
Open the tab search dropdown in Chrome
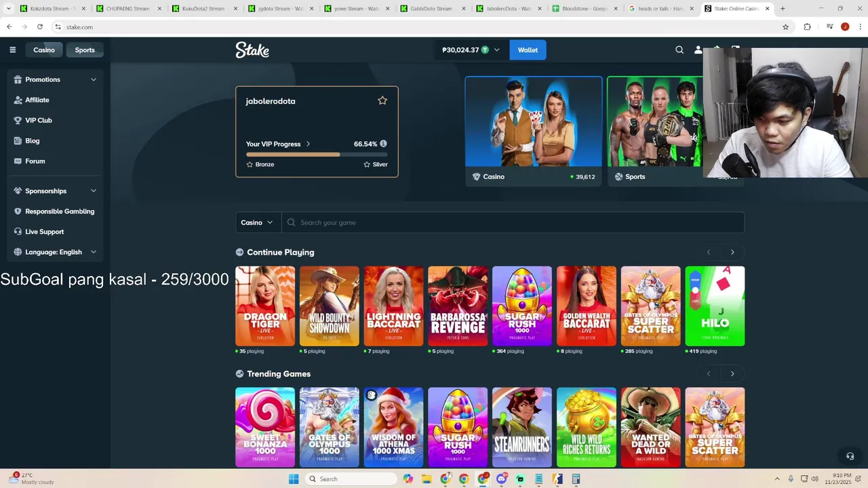9,9
